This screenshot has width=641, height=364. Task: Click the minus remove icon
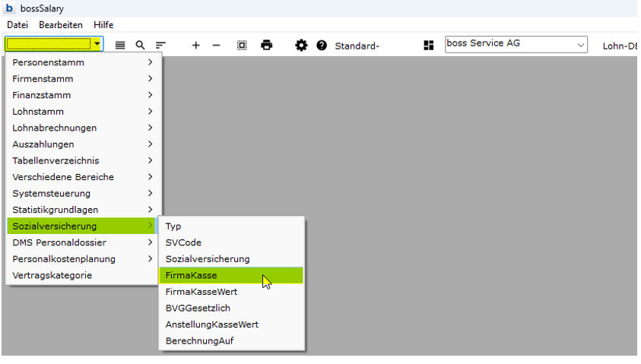216,46
